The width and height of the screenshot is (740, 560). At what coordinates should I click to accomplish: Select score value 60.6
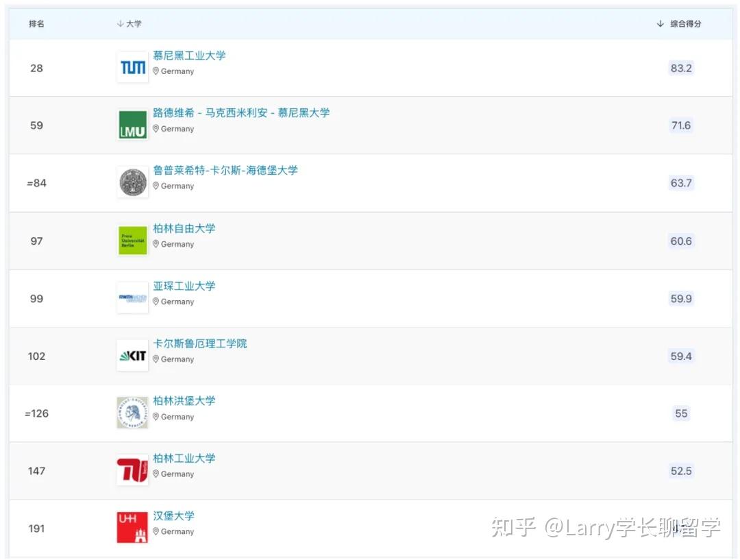pos(681,241)
